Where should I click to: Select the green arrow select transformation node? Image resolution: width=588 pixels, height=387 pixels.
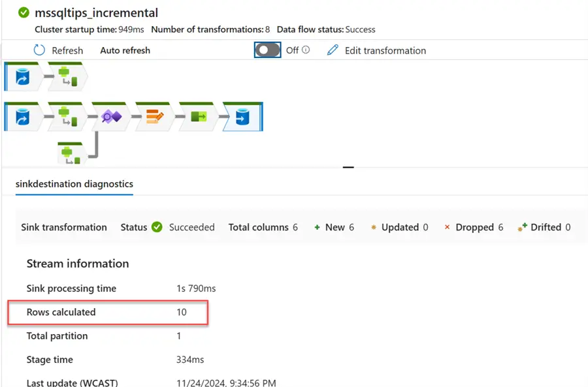[198, 117]
